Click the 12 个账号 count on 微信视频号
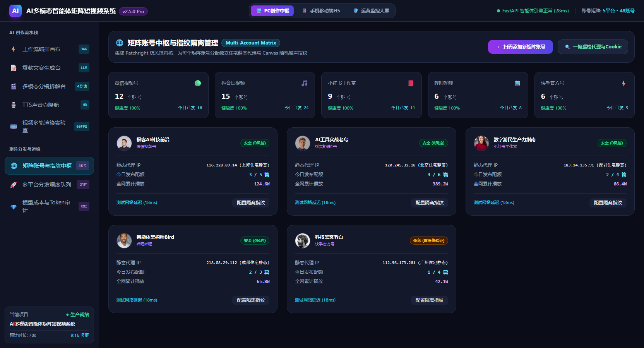This screenshot has height=348, width=644. (x=128, y=96)
